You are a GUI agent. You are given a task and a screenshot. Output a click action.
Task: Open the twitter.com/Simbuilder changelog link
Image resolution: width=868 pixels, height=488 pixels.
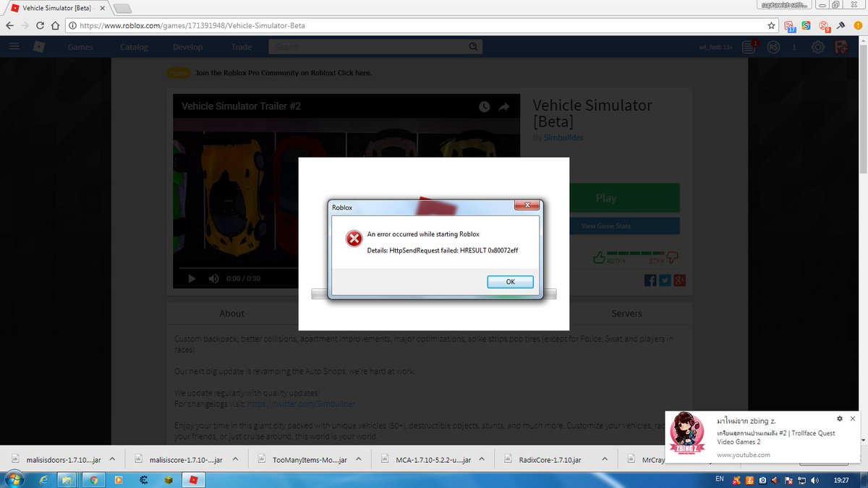tap(301, 403)
